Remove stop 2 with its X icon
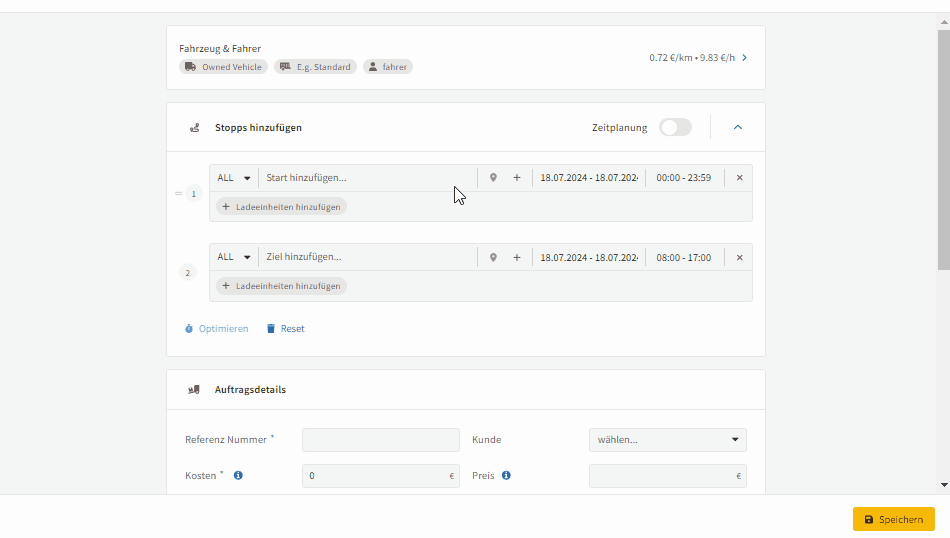The image size is (950, 538). click(x=739, y=257)
